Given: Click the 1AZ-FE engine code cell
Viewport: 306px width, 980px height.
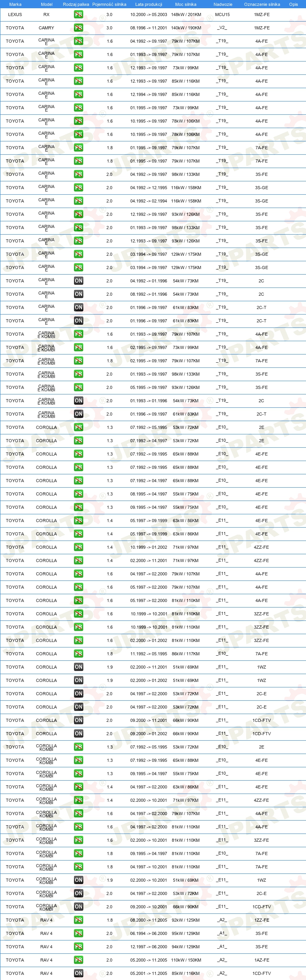Looking at the screenshot, I should pyautogui.click(x=261, y=960).
